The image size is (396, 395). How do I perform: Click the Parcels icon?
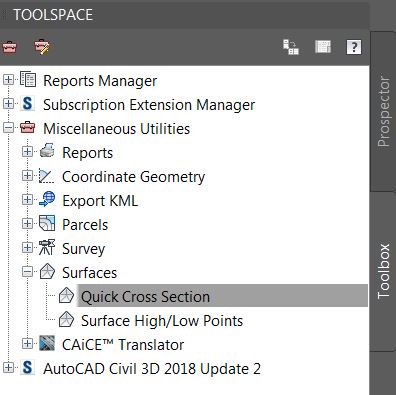tap(47, 223)
